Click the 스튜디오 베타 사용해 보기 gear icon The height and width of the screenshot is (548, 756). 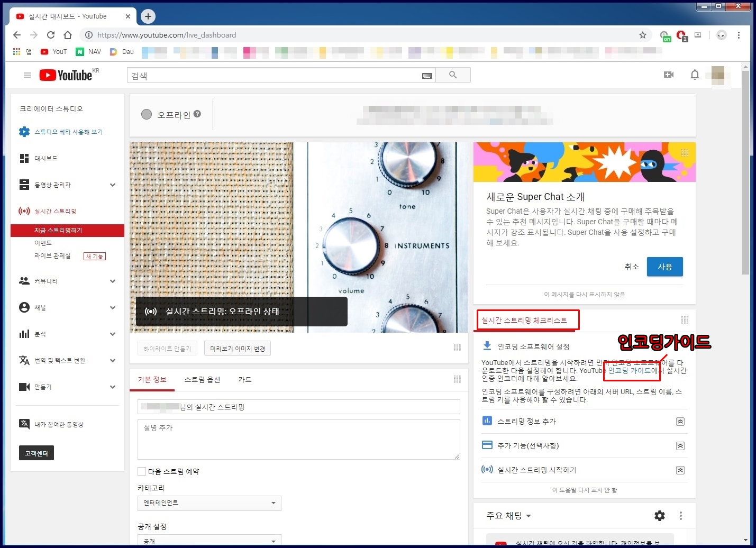pos(24,132)
